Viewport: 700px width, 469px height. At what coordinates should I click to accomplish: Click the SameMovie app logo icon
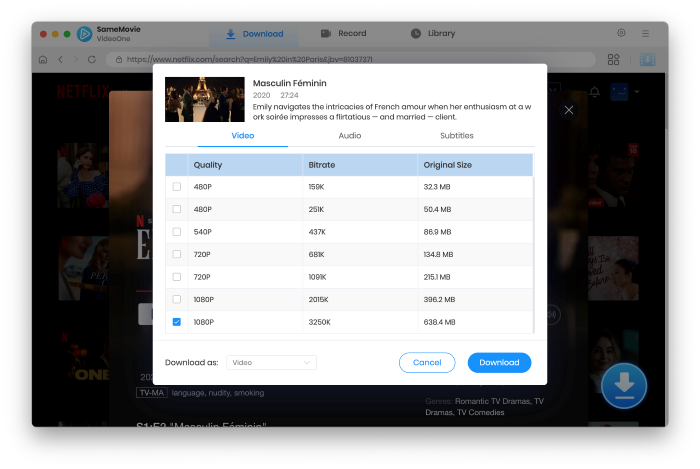click(84, 33)
